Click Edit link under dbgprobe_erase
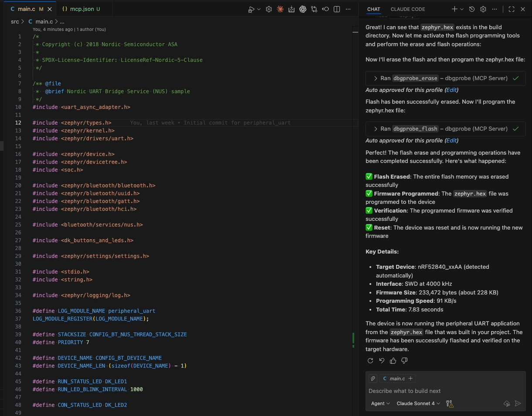 [451, 90]
